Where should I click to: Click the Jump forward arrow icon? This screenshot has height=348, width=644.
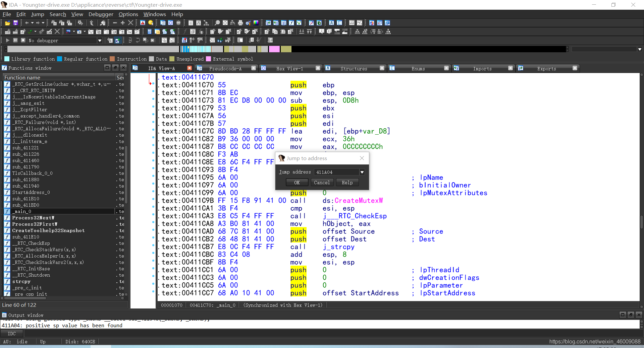[x=38, y=23]
